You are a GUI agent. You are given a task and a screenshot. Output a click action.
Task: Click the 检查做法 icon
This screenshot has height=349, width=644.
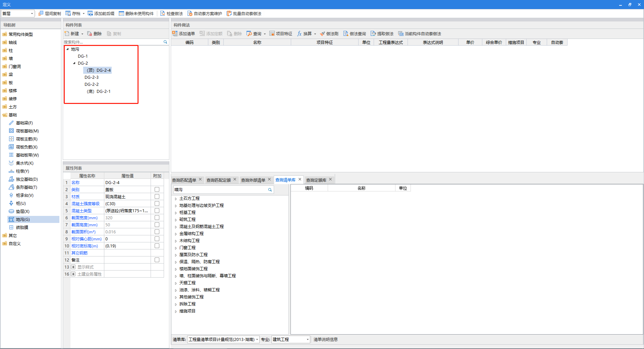tap(163, 13)
